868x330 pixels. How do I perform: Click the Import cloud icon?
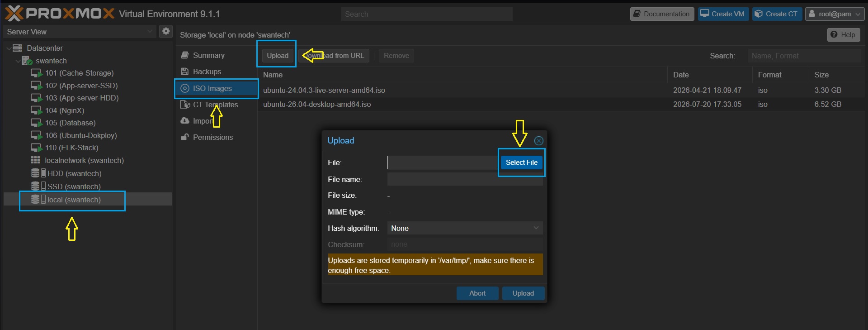click(184, 121)
